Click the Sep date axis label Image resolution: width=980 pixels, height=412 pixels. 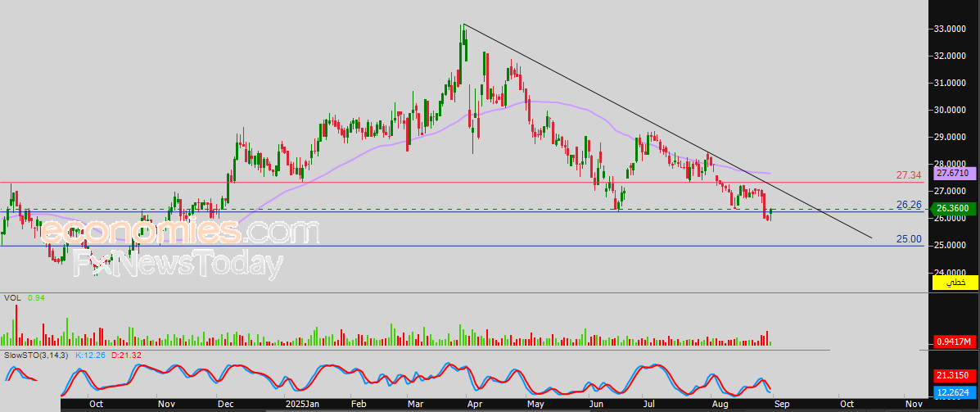click(783, 405)
